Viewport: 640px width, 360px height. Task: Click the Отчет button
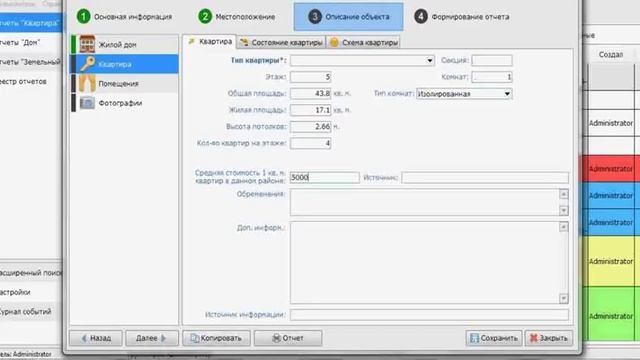(x=288, y=338)
